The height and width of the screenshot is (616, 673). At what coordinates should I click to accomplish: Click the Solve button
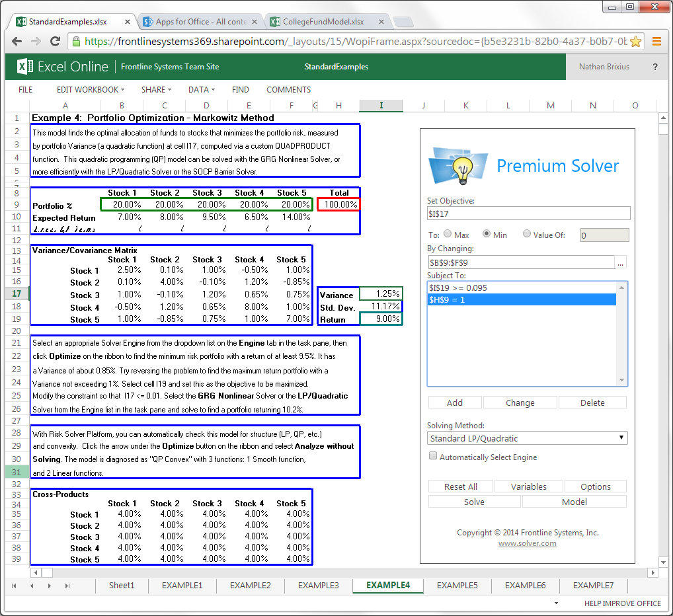point(474,501)
